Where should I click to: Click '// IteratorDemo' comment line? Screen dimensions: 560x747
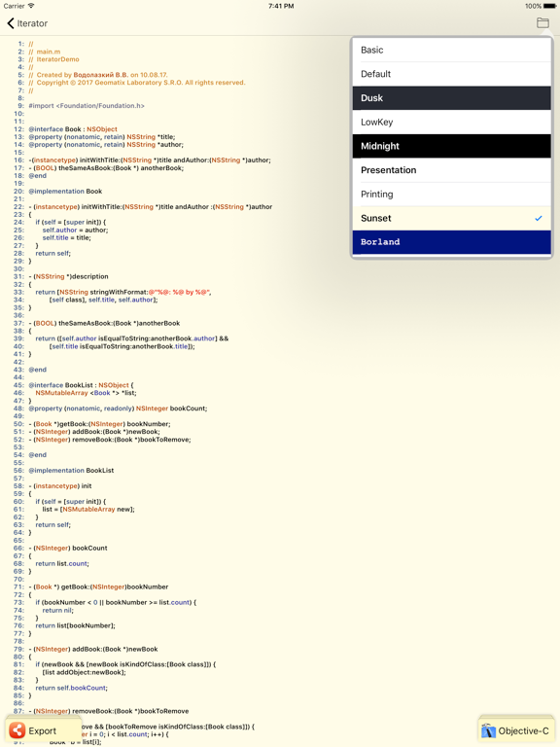(53, 59)
